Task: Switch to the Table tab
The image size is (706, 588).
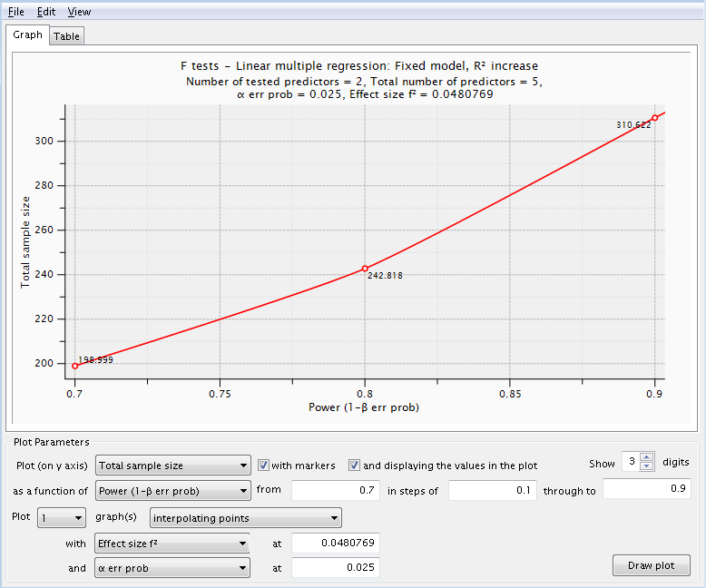Action: click(66, 36)
